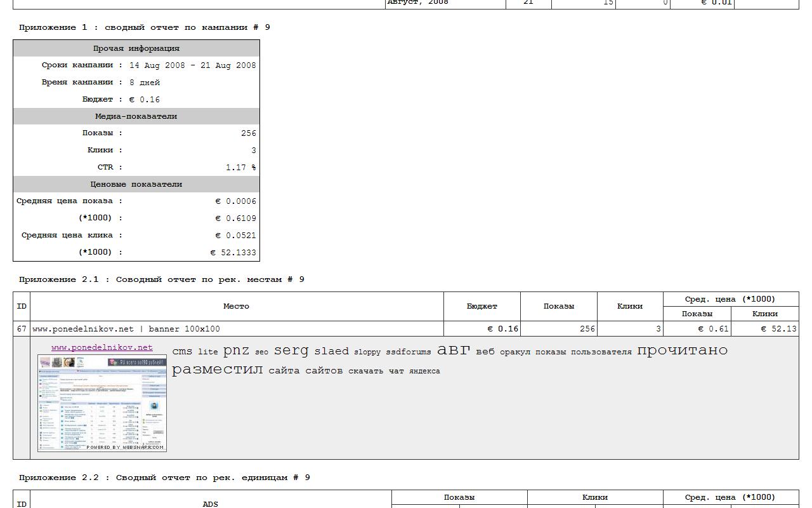Click the 'cms' tag in cloud
This screenshot has width=812, height=508.
pyautogui.click(x=182, y=351)
